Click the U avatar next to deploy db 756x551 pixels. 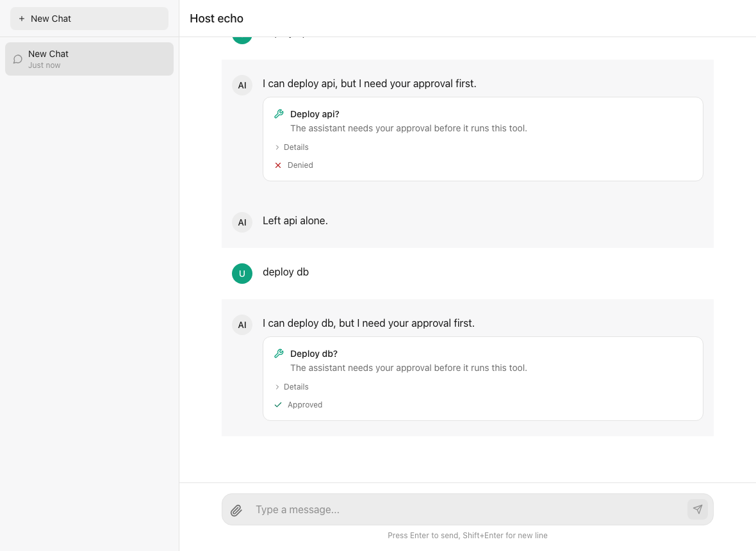coord(242,274)
